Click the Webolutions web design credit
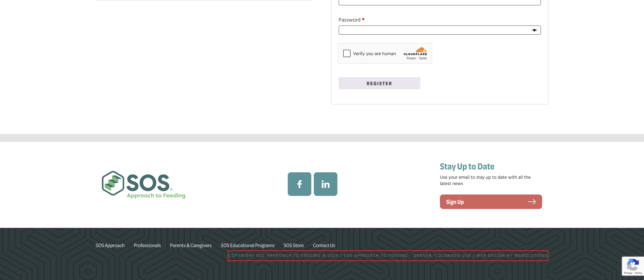This screenshot has width=644, height=280. coord(530,255)
